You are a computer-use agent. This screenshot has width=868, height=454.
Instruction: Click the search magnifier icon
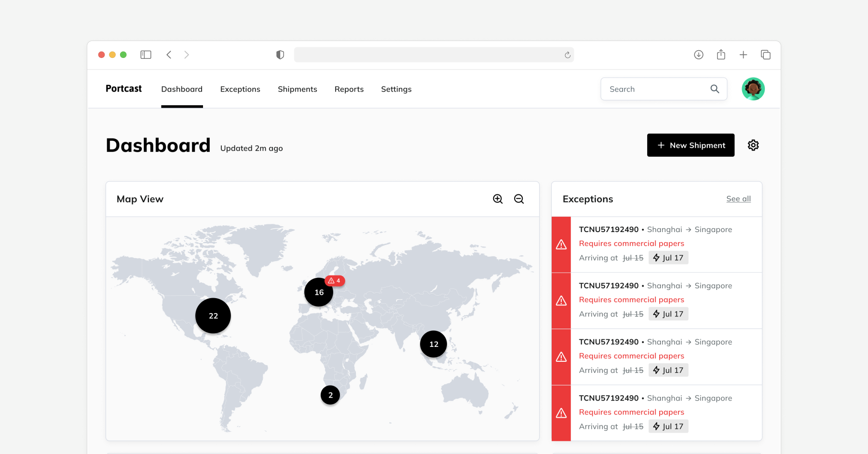pyautogui.click(x=715, y=89)
